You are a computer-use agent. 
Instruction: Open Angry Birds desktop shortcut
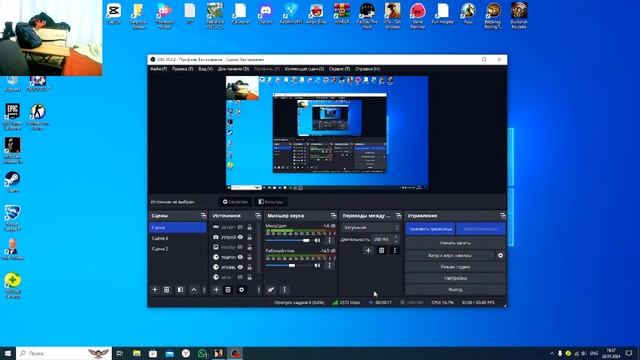tap(317, 13)
